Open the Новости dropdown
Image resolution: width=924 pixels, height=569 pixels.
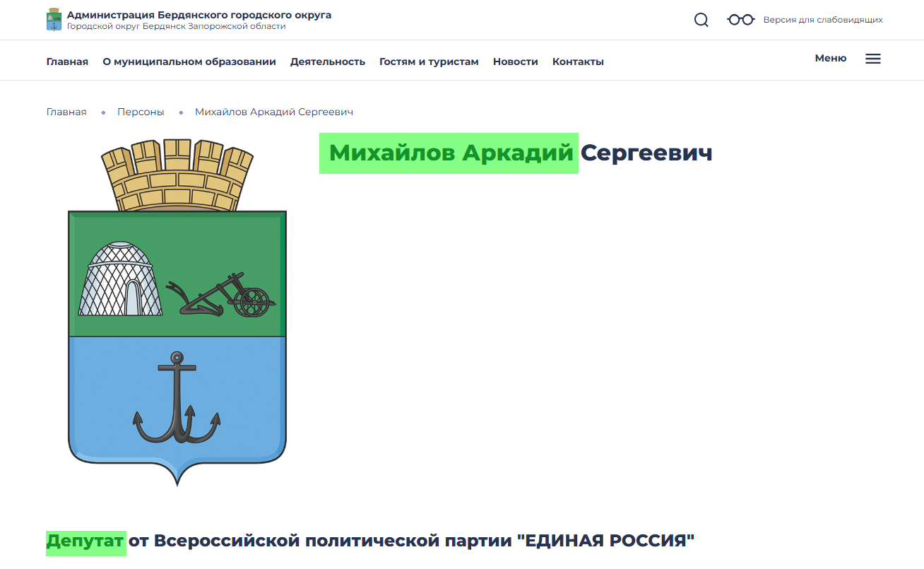point(515,61)
